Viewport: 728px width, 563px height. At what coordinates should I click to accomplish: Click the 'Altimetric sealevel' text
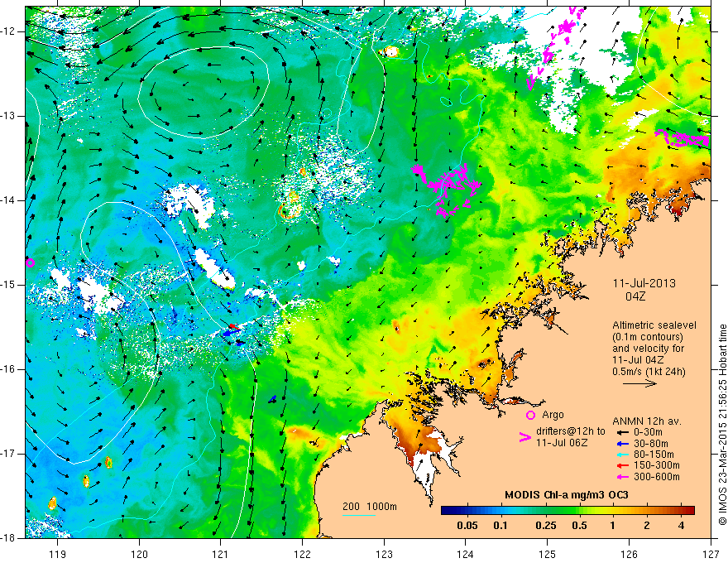point(654,325)
